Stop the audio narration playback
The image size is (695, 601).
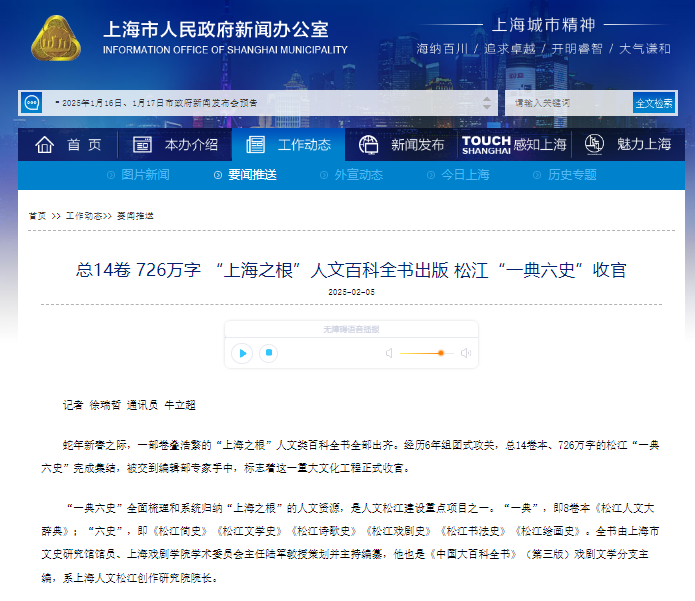[268, 353]
